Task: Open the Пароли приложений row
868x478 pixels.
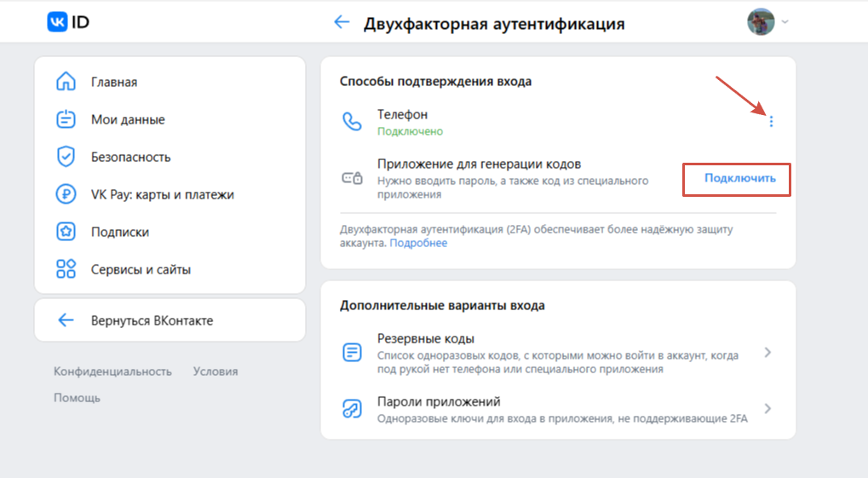Action: (x=558, y=409)
